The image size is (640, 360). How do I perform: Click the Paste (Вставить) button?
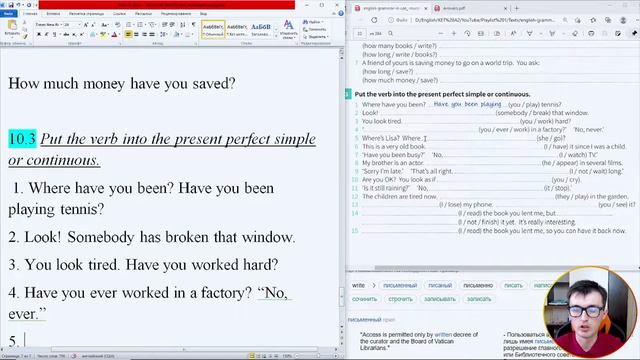coord(12,29)
